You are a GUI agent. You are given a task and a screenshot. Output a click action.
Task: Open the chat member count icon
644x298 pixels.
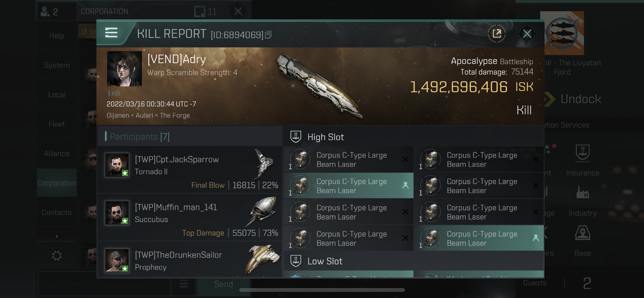click(50, 12)
